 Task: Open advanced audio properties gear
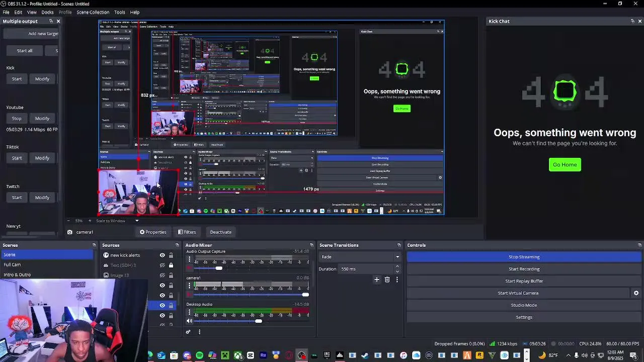click(188, 332)
